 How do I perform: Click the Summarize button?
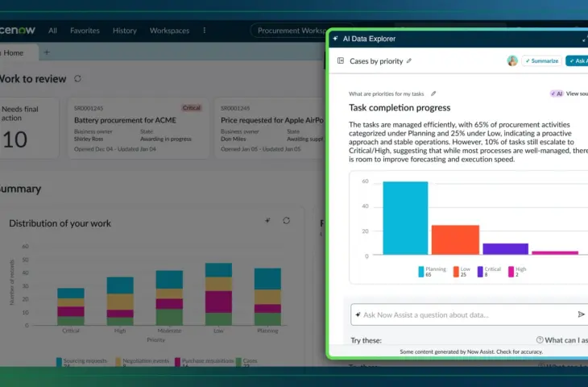[x=541, y=60]
